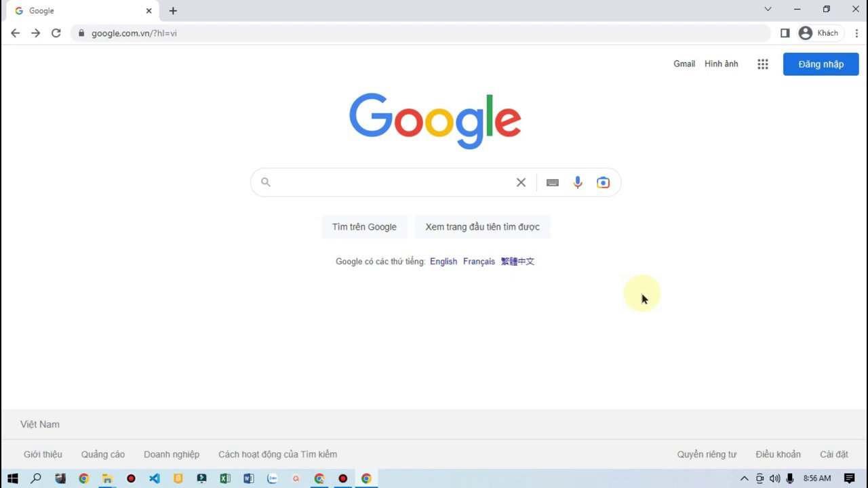The width and height of the screenshot is (868, 488).
Task: Click the site information padlock icon
Action: pos(81,33)
